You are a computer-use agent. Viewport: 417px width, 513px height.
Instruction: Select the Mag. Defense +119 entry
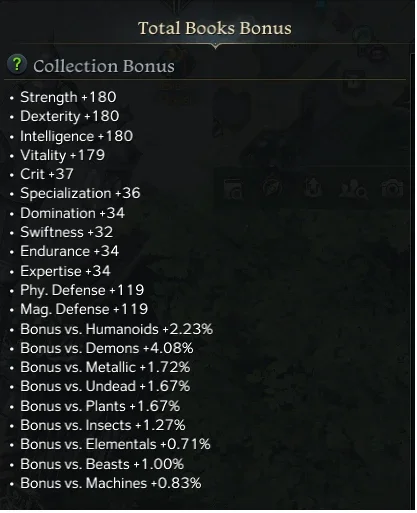click(84, 309)
